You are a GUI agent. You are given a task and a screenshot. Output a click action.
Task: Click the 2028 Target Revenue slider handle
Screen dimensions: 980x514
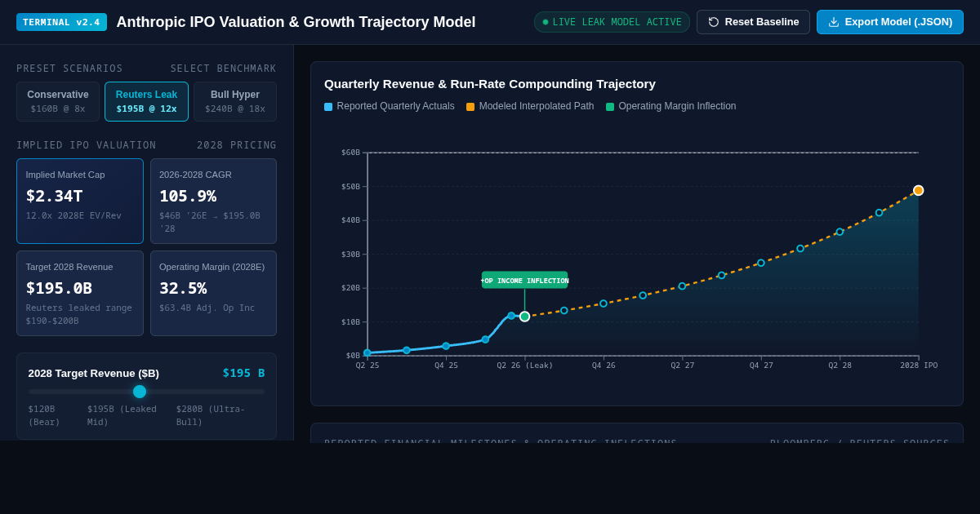coord(140,392)
